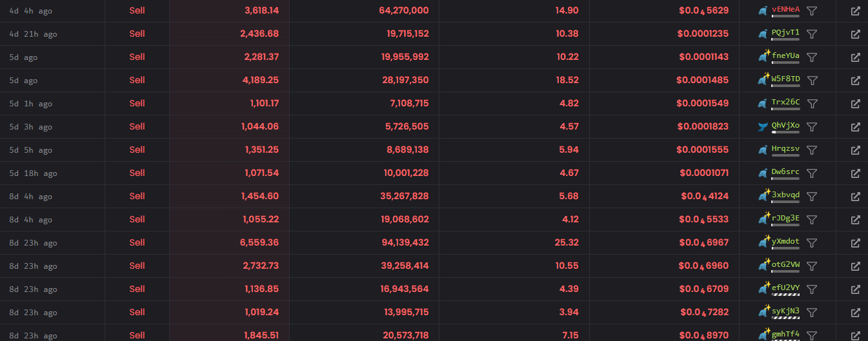The width and height of the screenshot is (868, 341).
Task: Filter trades by maker Trx26C
Action: coord(812,104)
